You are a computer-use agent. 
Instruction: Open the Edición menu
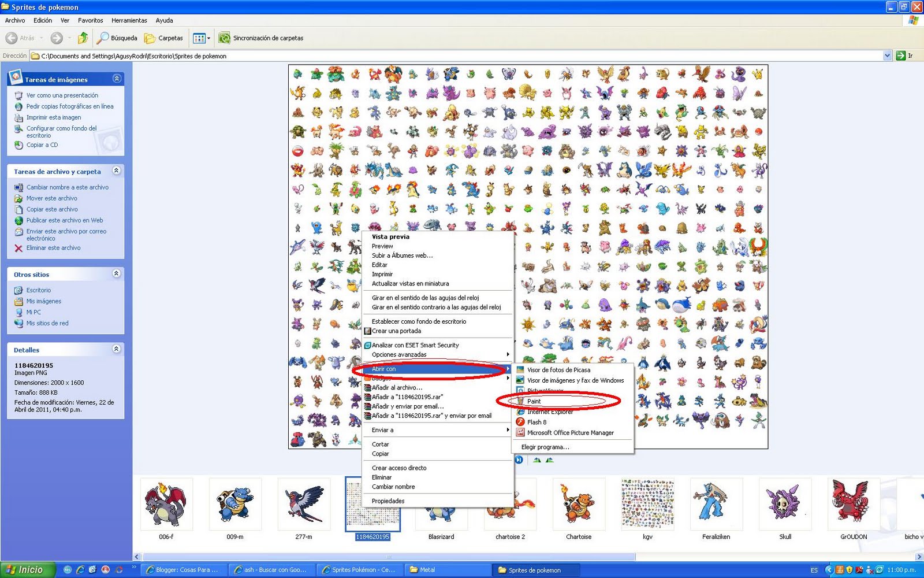click(43, 20)
